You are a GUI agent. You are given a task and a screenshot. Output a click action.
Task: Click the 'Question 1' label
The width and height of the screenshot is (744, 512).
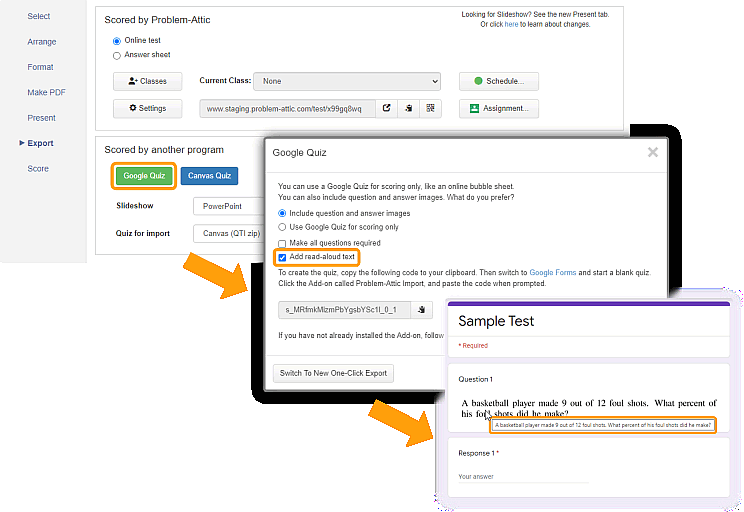click(475, 379)
